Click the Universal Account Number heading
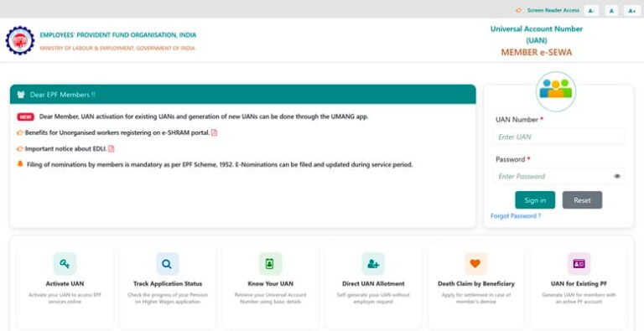 pos(537,34)
